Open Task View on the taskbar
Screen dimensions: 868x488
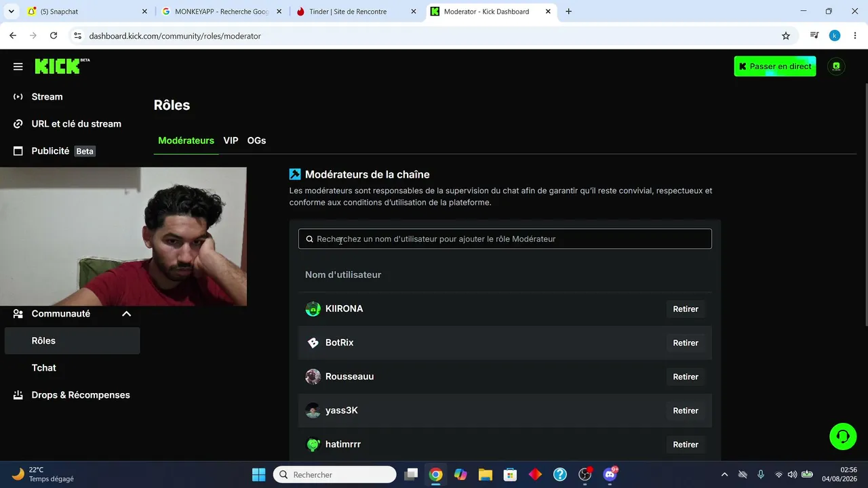(x=411, y=474)
